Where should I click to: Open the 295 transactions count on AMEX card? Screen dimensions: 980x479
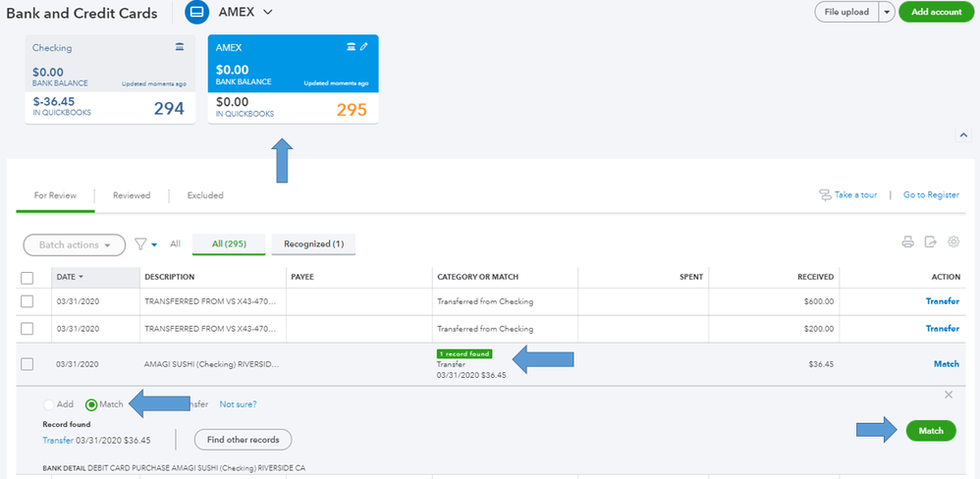(x=352, y=109)
